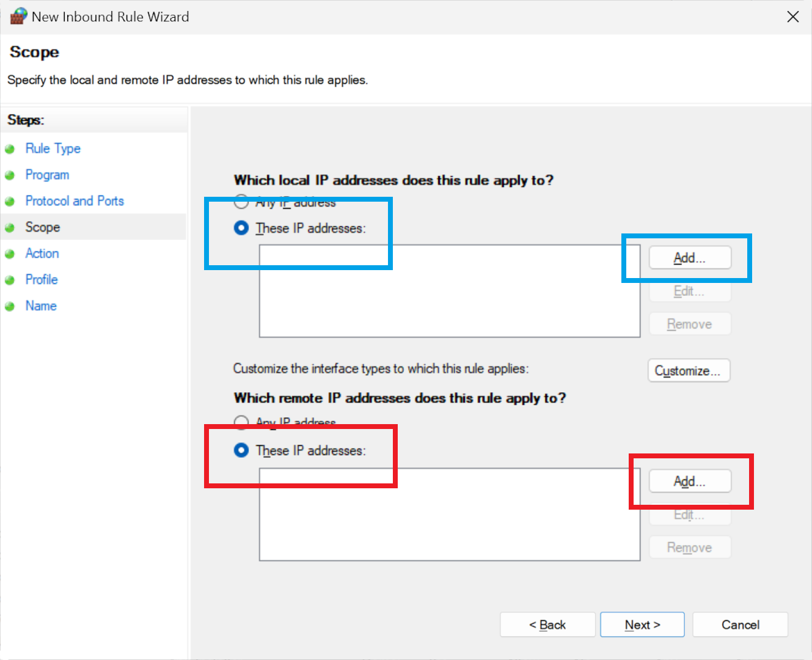This screenshot has width=812, height=660.
Task: Add a remote IP address
Action: (689, 482)
